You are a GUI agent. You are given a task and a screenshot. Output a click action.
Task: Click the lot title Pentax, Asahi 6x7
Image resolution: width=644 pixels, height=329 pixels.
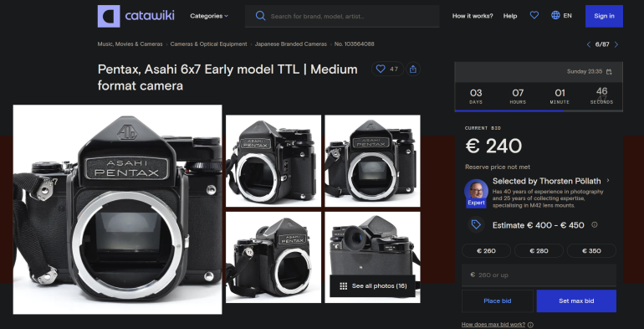[x=227, y=77]
